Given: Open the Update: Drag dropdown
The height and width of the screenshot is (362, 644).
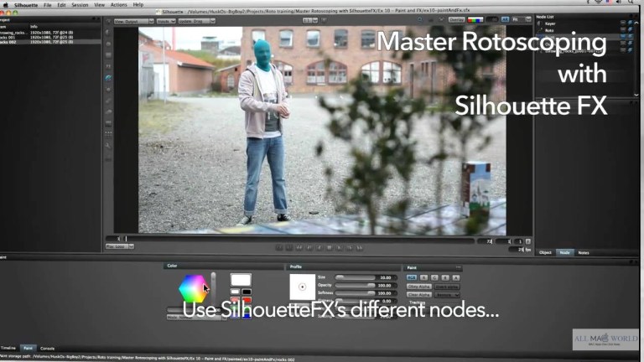Looking at the screenshot, I should click(197, 21).
